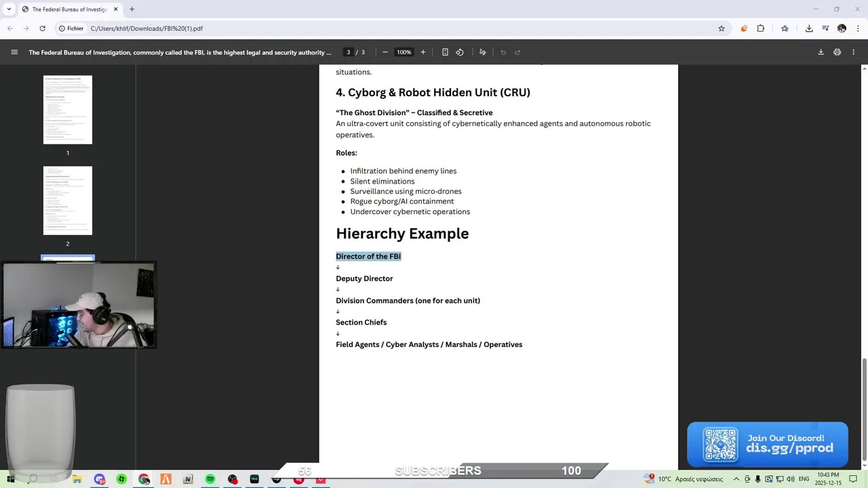Click the Deputy Director text

364,279
